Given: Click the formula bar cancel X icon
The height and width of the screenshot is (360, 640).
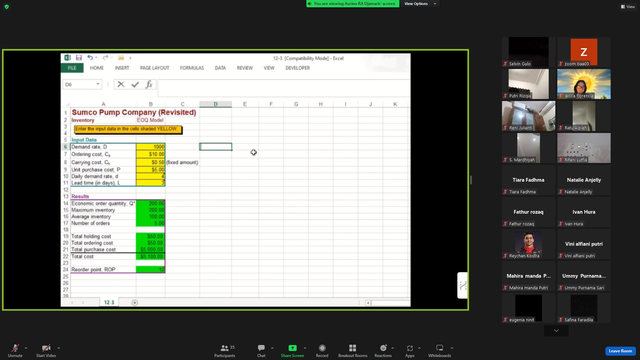Looking at the screenshot, I should 121,84.
